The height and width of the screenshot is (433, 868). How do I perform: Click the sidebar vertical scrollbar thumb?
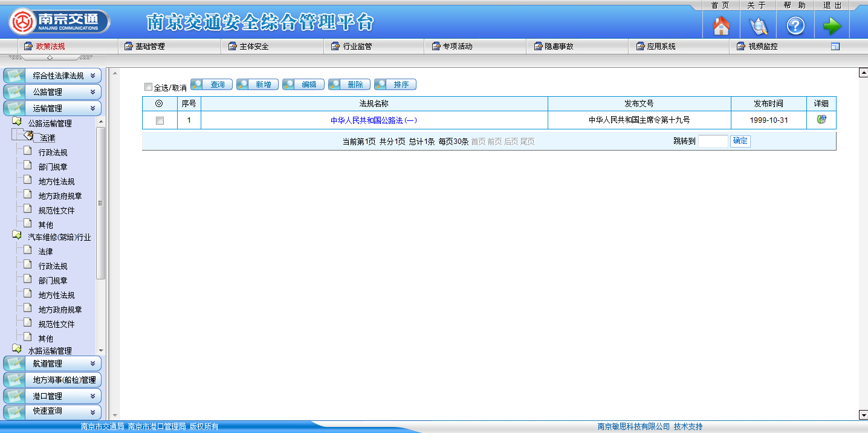[x=100, y=203]
